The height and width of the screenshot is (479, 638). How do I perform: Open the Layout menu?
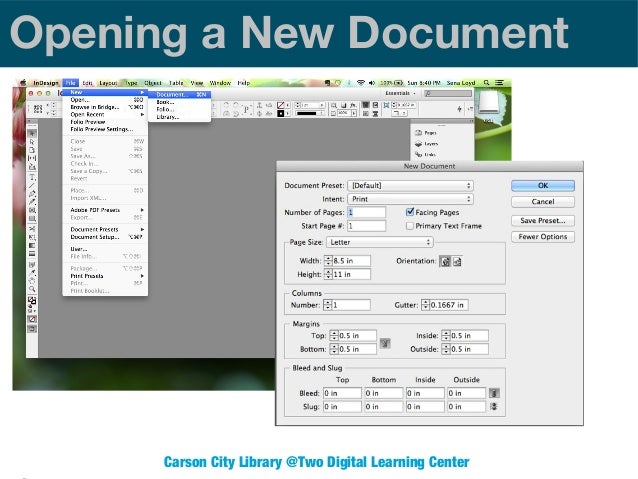coord(108,83)
